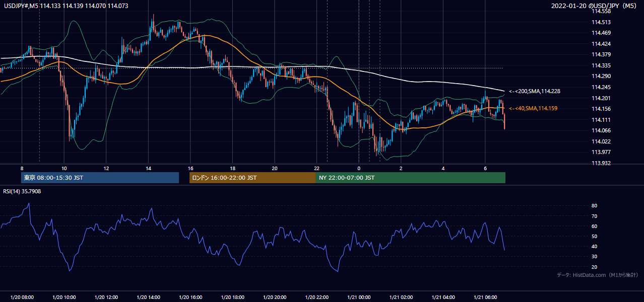The width and height of the screenshot is (644, 302).
Task: Click the 1/21 00:00 date label
Action: pos(359,297)
